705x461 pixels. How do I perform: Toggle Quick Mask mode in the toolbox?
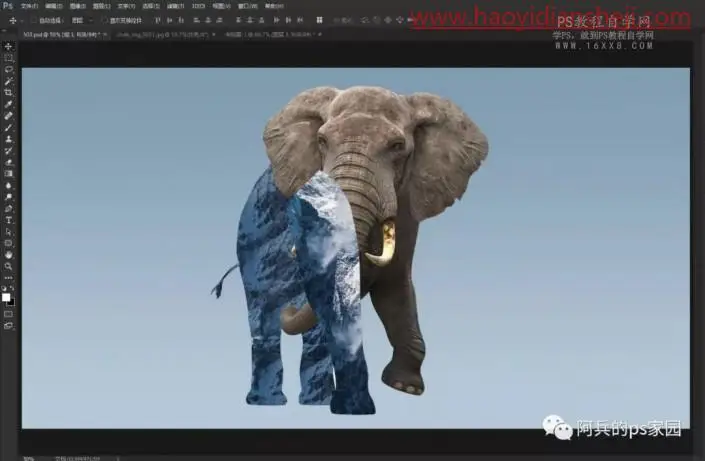tap(8, 314)
